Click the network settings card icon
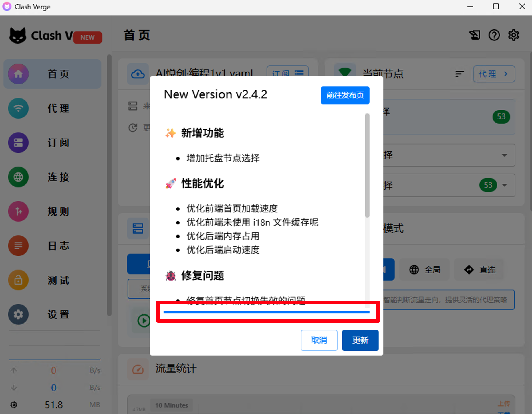This screenshot has height=414, width=532. click(138, 228)
